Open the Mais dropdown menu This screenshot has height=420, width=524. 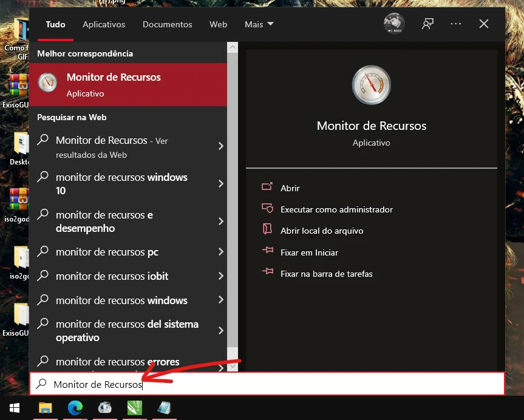(259, 24)
